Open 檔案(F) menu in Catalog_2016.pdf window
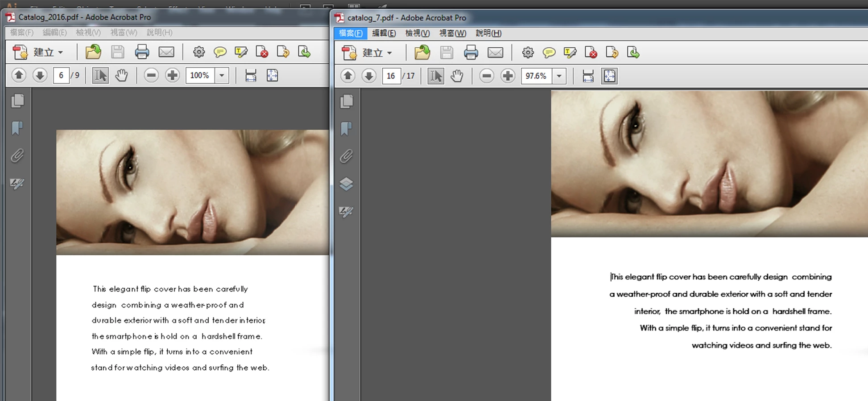This screenshot has width=868, height=401. 22,33
